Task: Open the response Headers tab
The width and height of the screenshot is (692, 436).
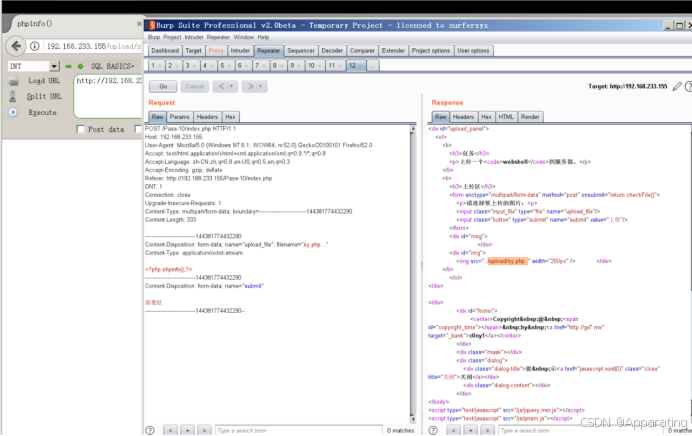Action: pos(463,117)
